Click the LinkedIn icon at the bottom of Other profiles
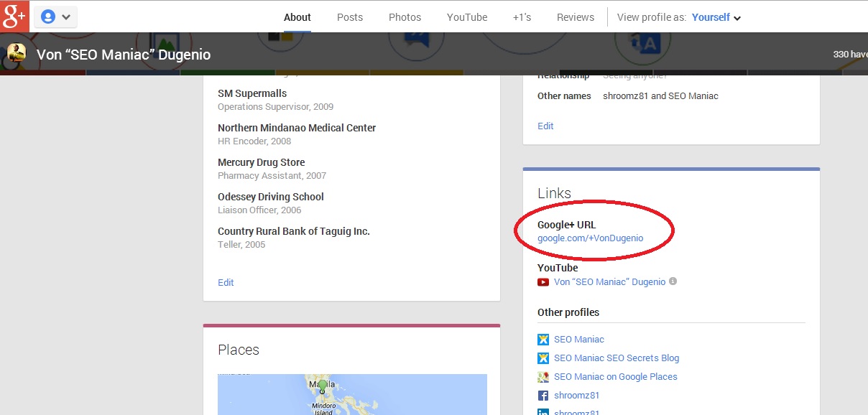The height and width of the screenshot is (415, 868). click(x=543, y=412)
